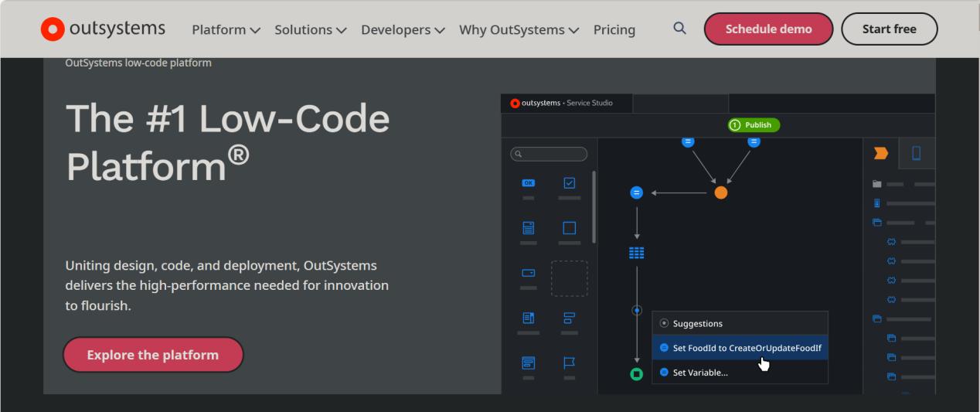
Task: Click the orange arrow tab in the right panel
Action: pos(881,153)
